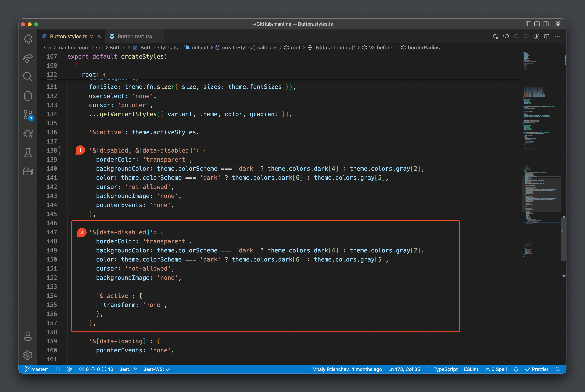Open breadcrumb 'default' symbol dropdown

tap(196, 48)
